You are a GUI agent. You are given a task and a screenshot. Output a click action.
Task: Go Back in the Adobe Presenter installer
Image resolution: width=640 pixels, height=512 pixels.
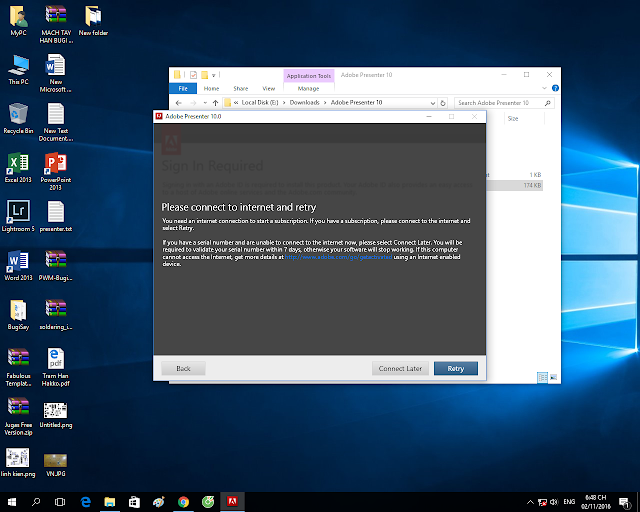[183, 368]
